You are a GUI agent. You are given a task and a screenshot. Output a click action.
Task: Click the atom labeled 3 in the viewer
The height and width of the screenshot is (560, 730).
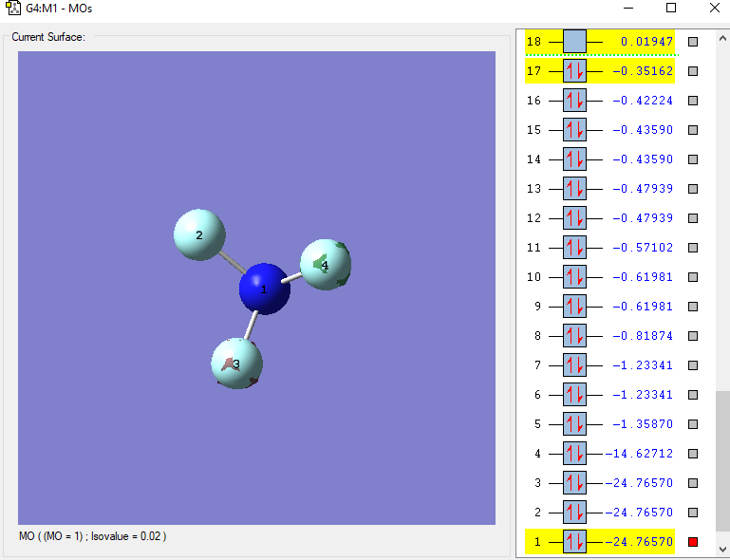point(236,363)
